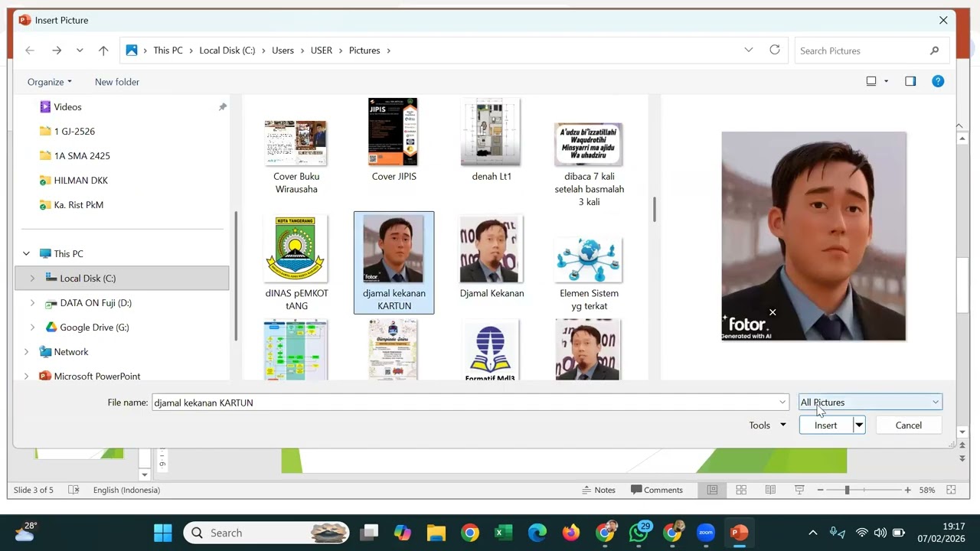This screenshot has width=980, height=551.
Task: Fit slide to current window
Action: (x=951, y=490)
